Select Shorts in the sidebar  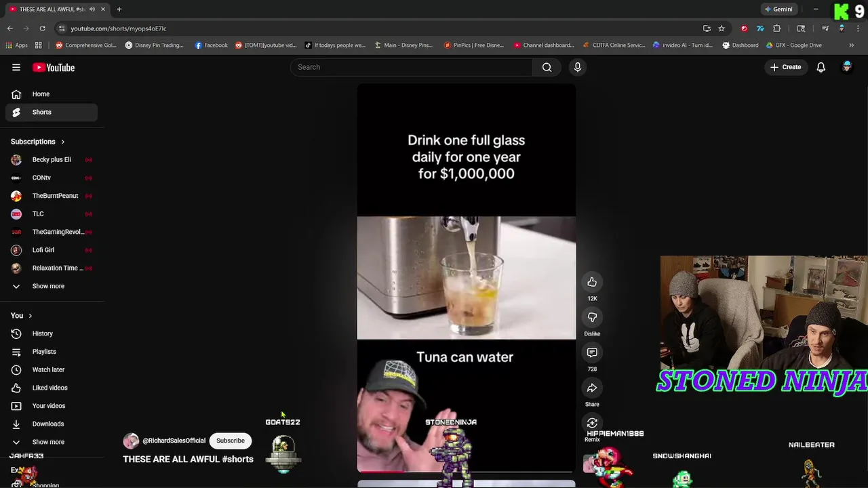click(52, 112)
